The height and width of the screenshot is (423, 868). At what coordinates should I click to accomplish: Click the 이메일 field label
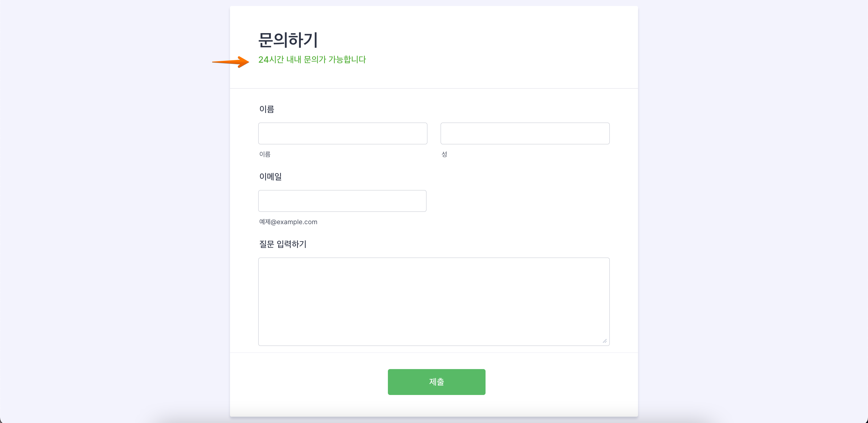[270, 177]
